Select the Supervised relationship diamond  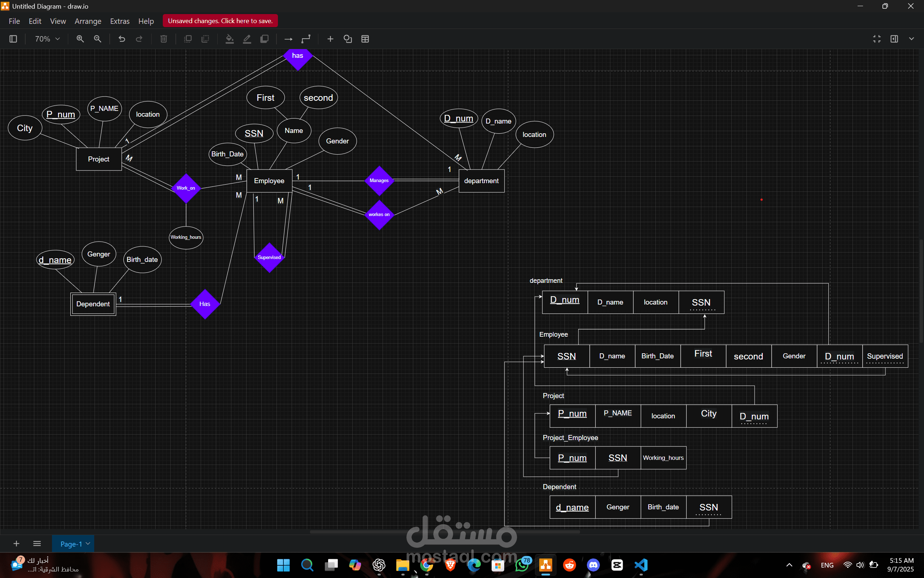click(x=269, y=257)
